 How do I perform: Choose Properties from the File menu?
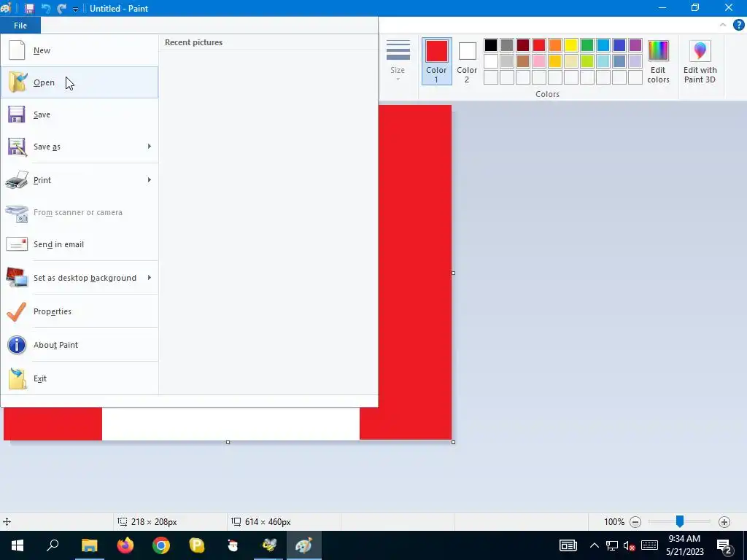80,311
